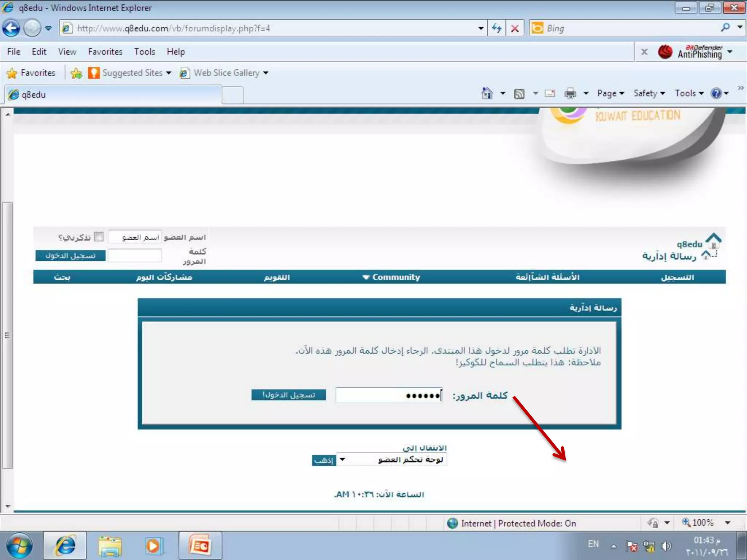
Task: Click the browser Back arrow button
Action: [x=11, y=28]
